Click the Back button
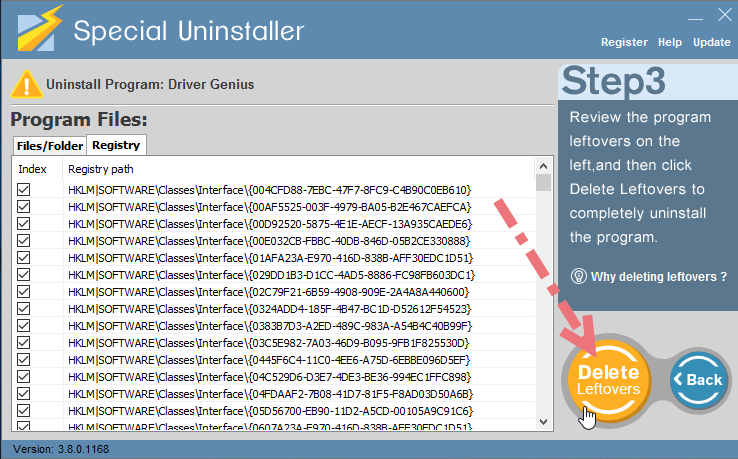738x459 pixels. coord(698,379)
